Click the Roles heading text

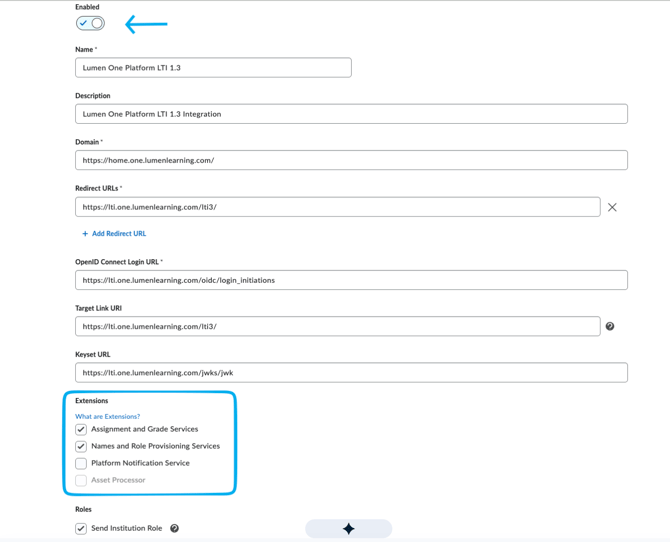[83, 509]
